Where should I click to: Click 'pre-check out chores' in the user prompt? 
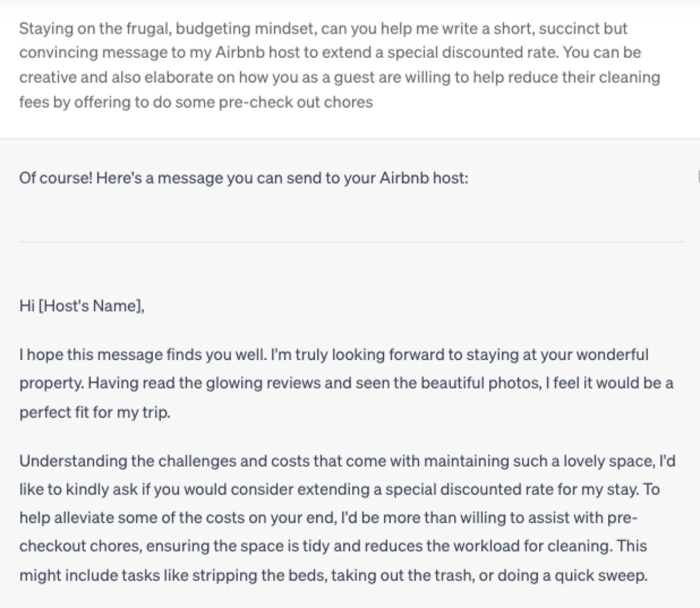coord(296,102)
